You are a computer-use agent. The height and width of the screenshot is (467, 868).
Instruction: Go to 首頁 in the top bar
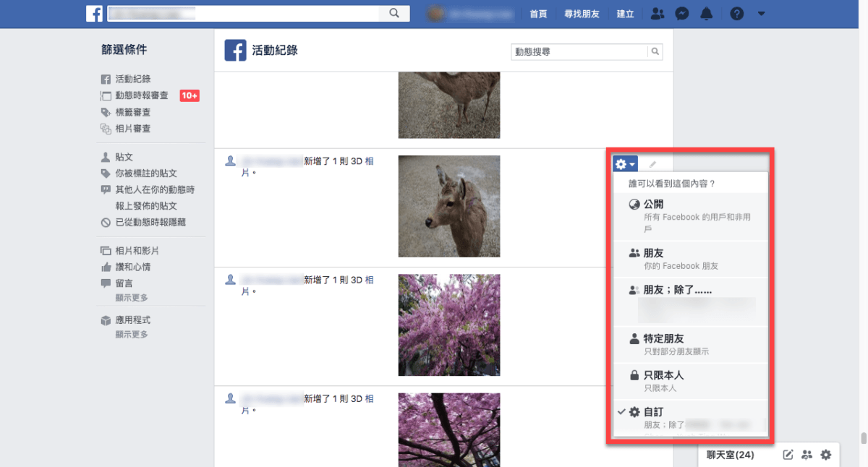coord(538,14)
